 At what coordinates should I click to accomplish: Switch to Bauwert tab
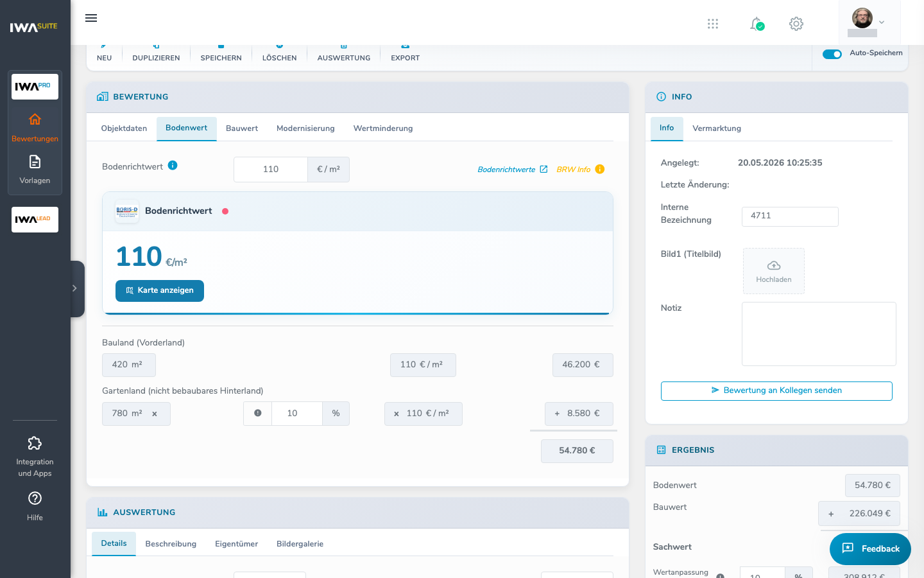[242, 128]
